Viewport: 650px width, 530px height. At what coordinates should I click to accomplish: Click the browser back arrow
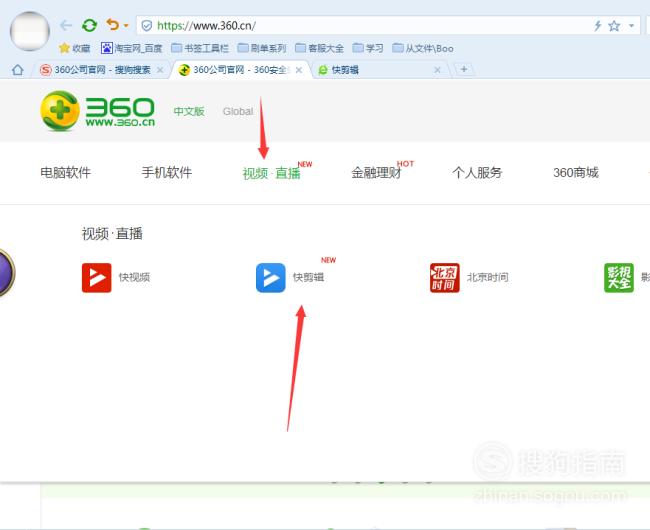click(66, 26)
